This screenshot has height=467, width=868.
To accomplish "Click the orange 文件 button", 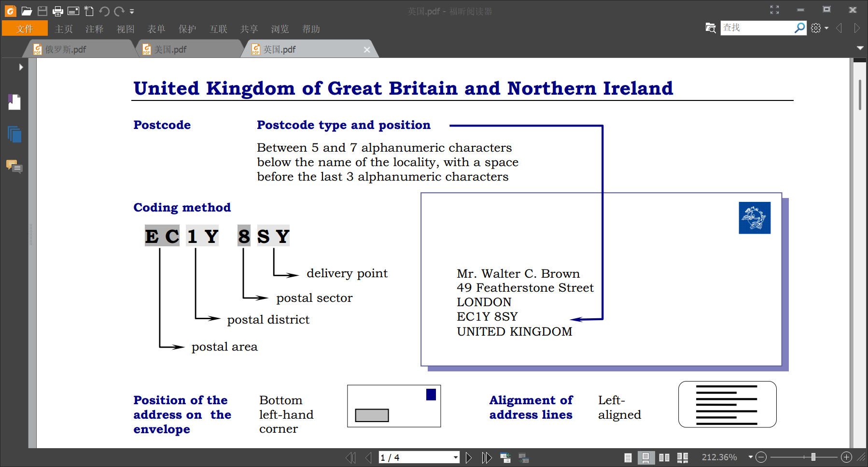I will pyautogui.click(x=25, y=29).
